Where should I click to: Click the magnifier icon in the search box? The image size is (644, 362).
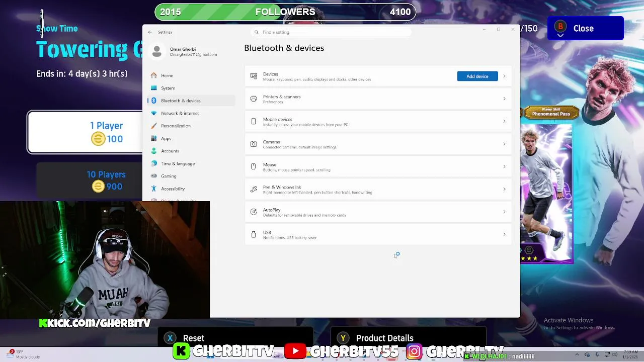257,32
